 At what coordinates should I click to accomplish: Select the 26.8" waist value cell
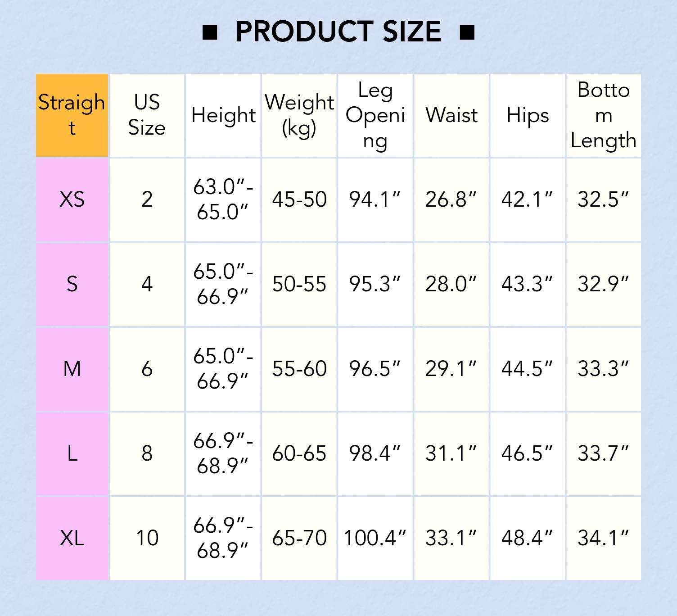(451, 199)
